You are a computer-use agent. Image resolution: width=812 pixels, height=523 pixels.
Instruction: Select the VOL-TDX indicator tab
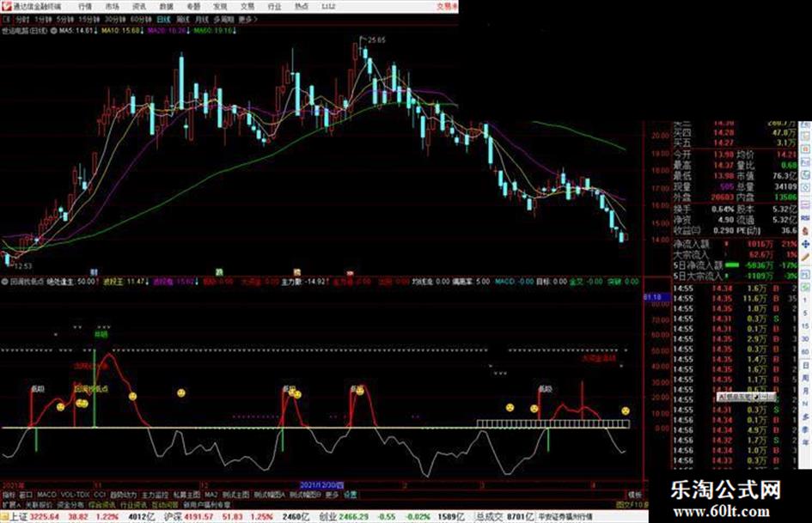[75, 495]
